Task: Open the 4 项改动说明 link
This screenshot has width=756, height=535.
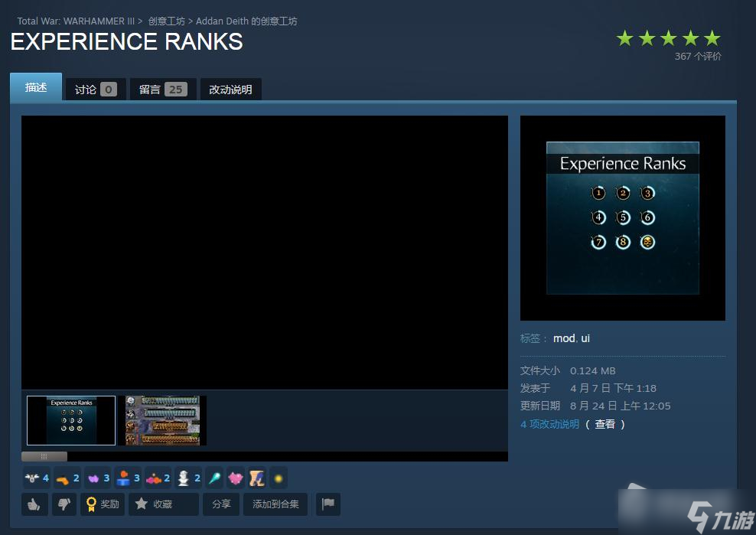Action: (549, 424)
